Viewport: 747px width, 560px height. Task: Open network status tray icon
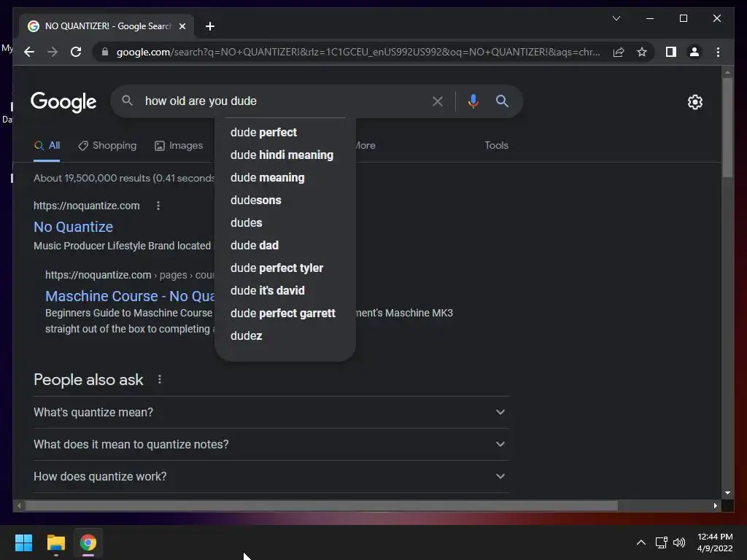661,542
